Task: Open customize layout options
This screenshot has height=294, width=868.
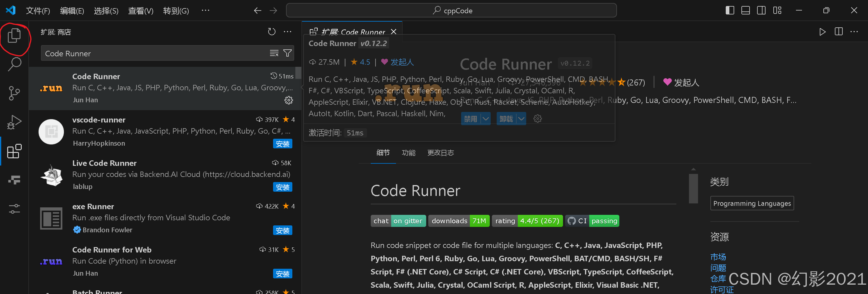Action: coord(777,11)
